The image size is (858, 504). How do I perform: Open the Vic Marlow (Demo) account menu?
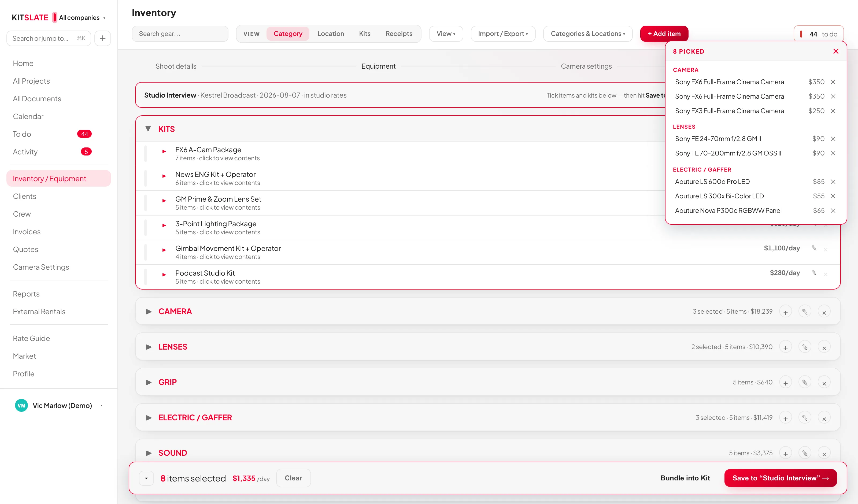(58, 406)
